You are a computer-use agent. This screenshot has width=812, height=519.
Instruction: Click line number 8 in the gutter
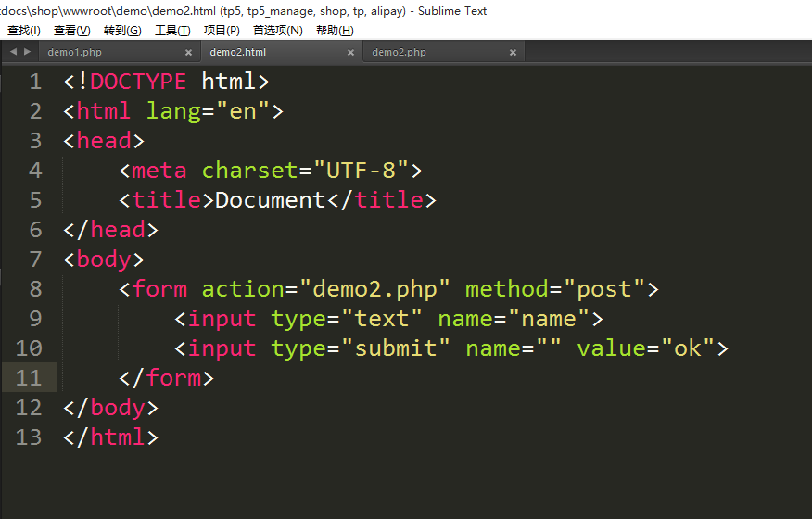point(35,289)
